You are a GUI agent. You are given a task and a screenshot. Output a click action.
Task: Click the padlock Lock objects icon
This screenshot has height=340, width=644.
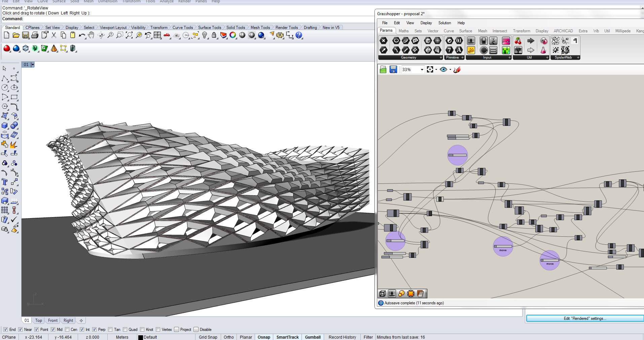click(x=214, y=35)
